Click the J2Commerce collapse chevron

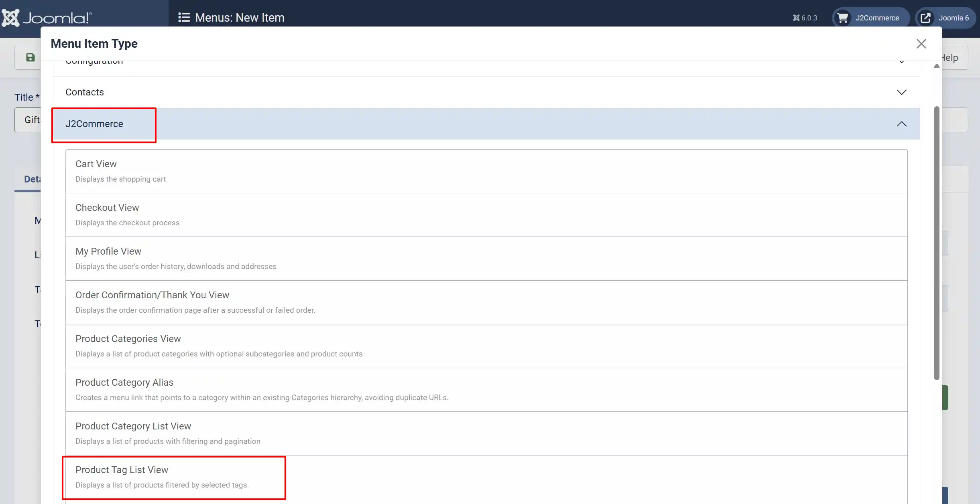coord(901,124)
